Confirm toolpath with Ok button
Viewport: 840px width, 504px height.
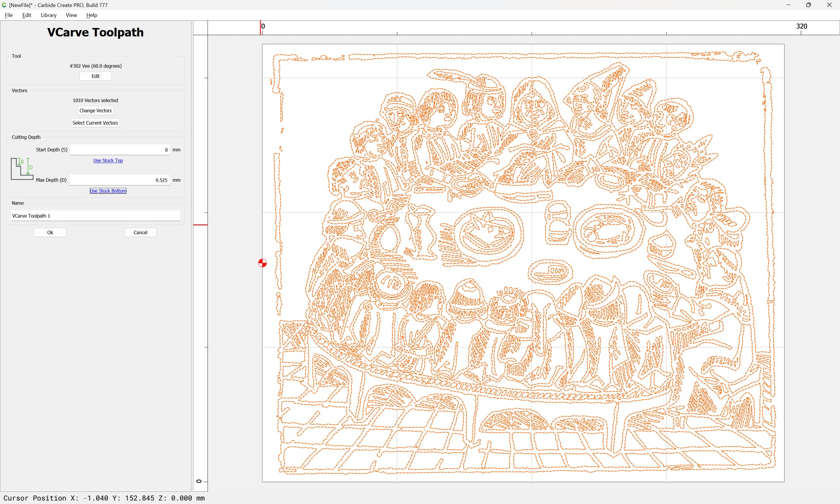click(x=50, y=232)
